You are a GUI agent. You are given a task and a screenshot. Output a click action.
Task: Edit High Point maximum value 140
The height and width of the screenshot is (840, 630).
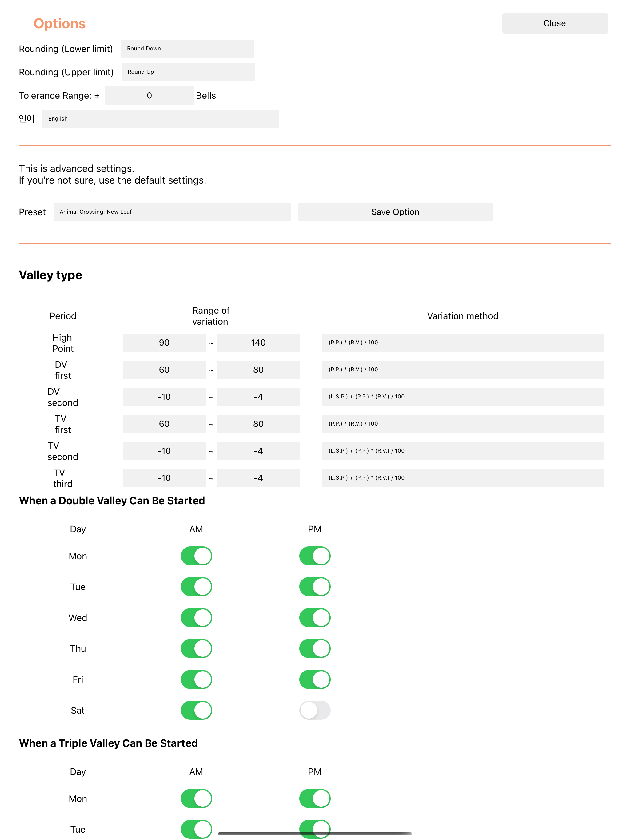[x=258, y=343]
